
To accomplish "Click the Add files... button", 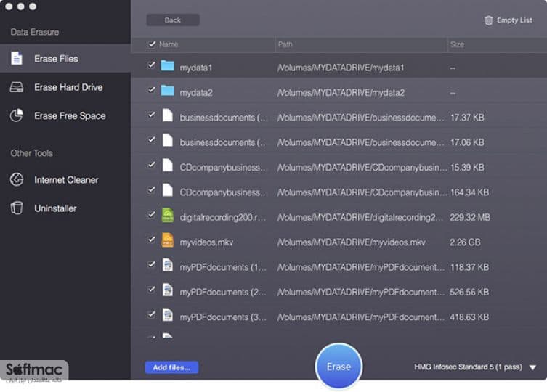I will [171, 367].
